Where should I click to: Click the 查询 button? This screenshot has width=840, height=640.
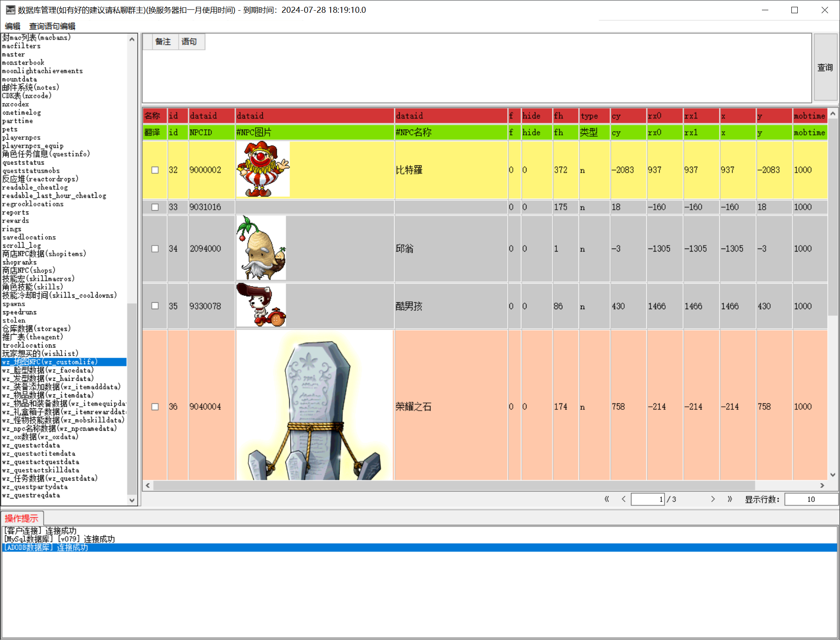825,67
